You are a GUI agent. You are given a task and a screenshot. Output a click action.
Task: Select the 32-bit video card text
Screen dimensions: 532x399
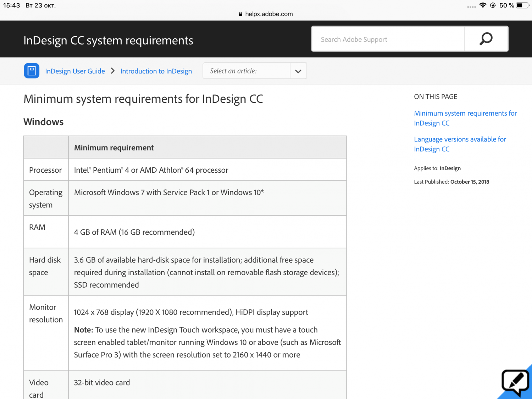[102, 383]
